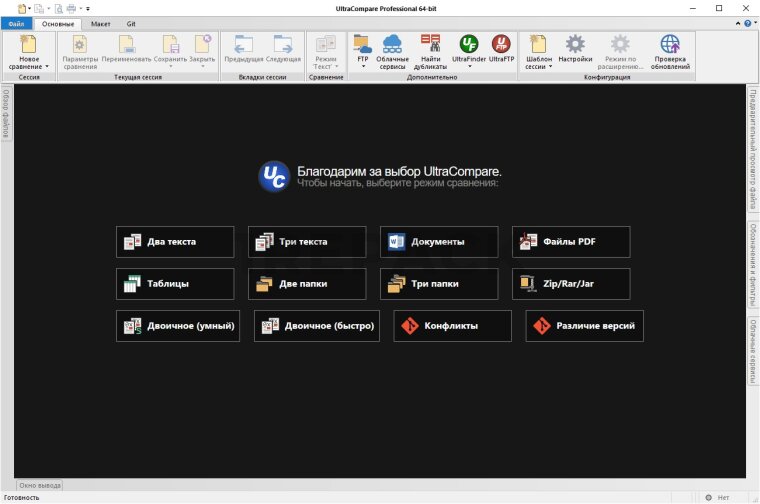The height and width of the screenshot is (504, 760).
Task: Open the Файл menu
Action: [x=16, y=22]
